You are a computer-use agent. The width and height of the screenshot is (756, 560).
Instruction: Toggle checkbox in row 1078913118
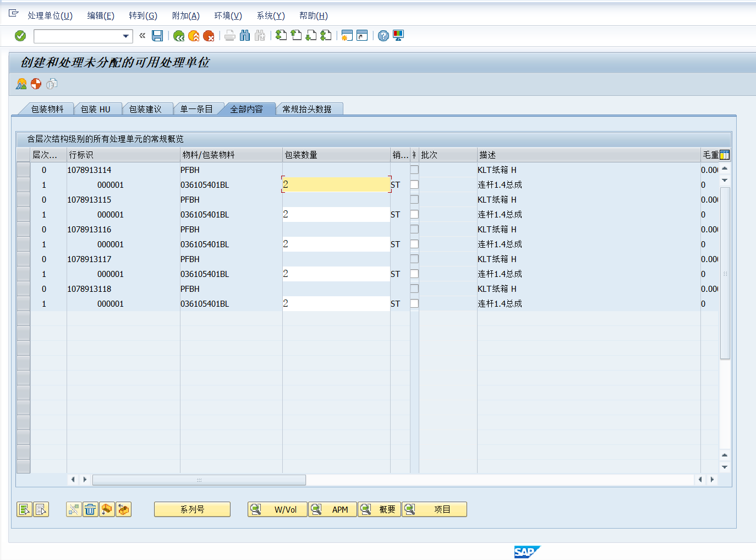coord(414,289)
